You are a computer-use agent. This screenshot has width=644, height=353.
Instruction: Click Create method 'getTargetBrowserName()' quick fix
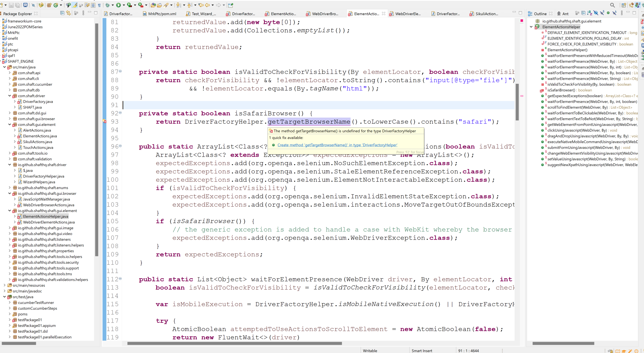(337, 145)
